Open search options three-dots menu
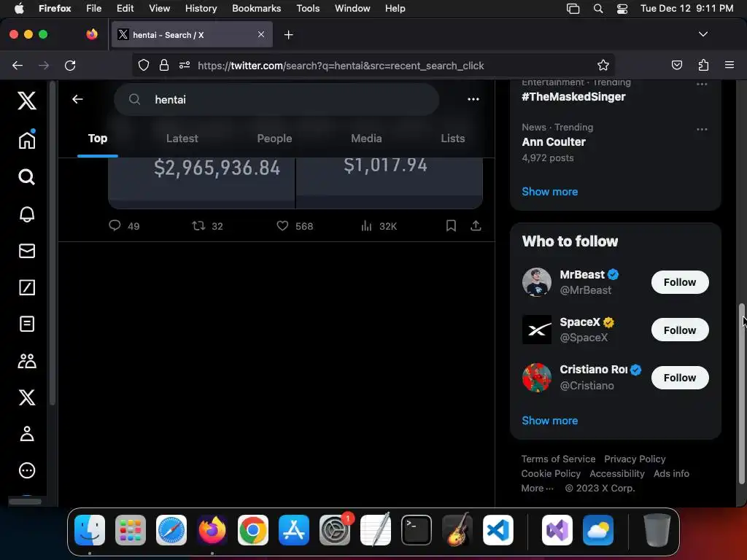This screenshot has width=747, height=560. (x=473, y=99)
